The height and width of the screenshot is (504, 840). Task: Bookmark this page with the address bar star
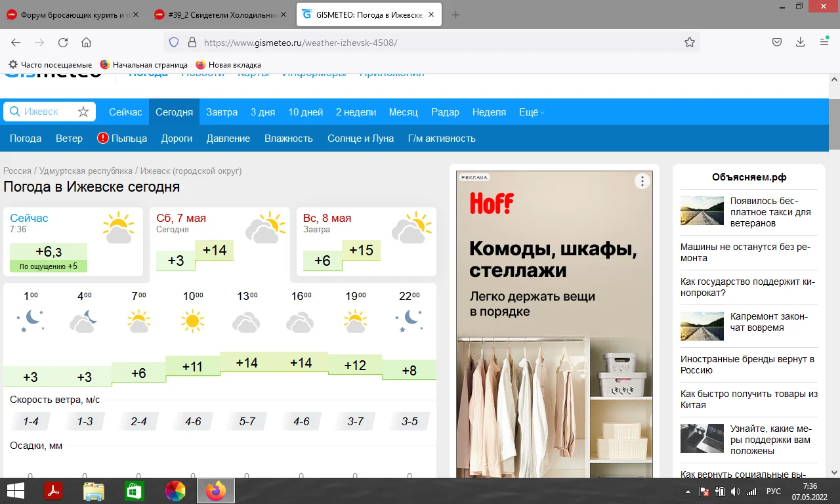[x=690, y=41]
